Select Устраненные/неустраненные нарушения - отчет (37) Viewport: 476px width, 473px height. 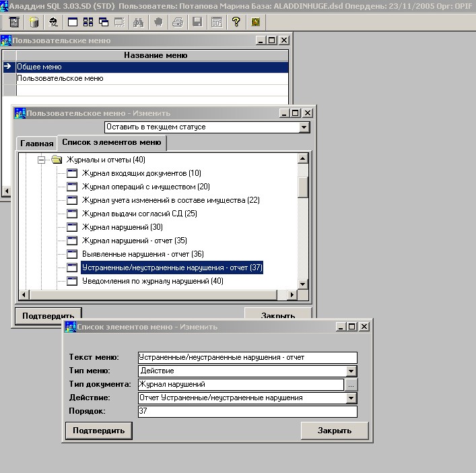tap(172, 267)
